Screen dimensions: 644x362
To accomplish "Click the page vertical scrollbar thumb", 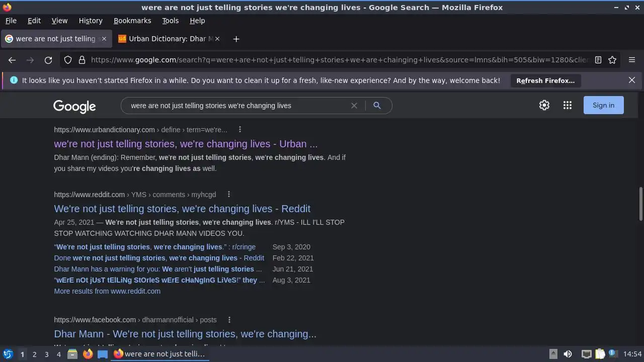I will click(640, 203).
